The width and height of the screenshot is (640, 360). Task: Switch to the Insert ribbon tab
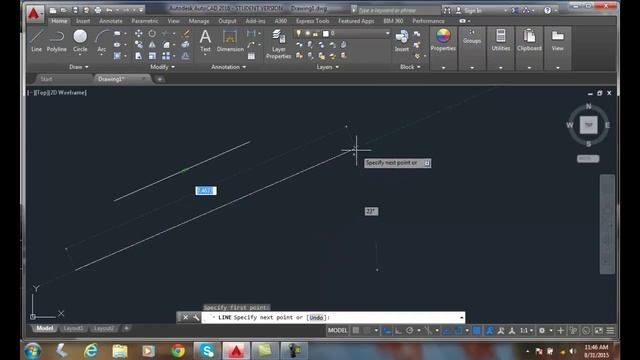click(83, 21)
